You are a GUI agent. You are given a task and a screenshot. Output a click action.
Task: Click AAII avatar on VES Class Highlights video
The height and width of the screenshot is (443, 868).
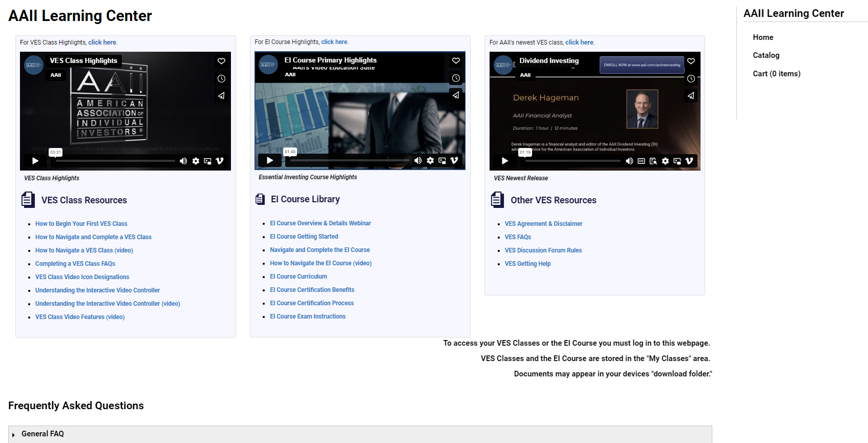34,65
